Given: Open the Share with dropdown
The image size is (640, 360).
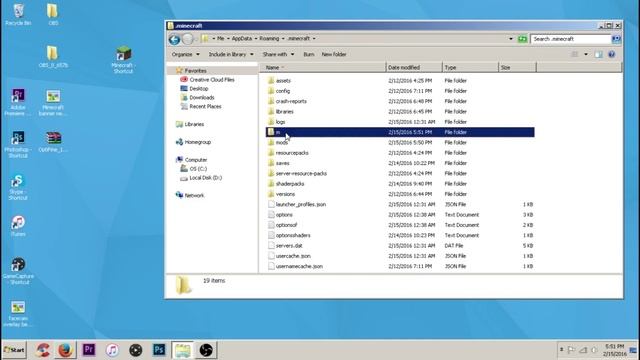Looking at the screenshot, I should [278, 54].
